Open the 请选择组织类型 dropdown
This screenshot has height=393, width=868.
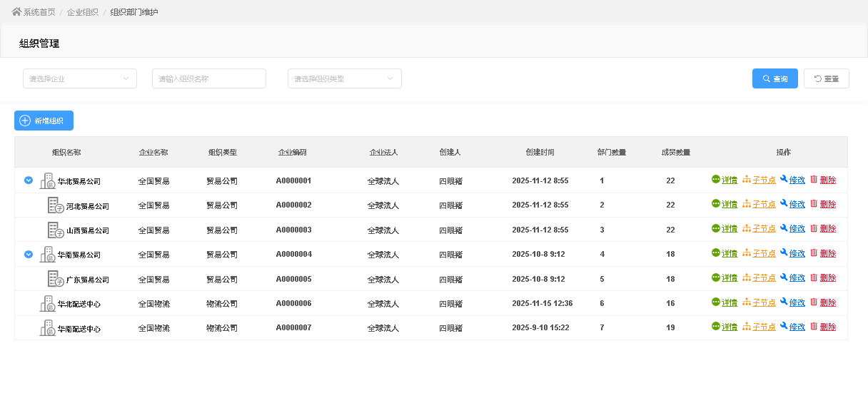click(344, 78)
